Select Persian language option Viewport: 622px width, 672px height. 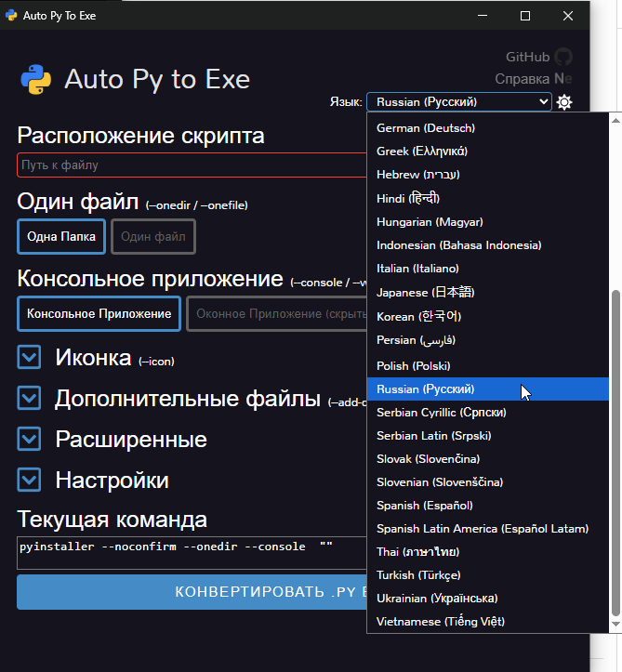(488, 341)
